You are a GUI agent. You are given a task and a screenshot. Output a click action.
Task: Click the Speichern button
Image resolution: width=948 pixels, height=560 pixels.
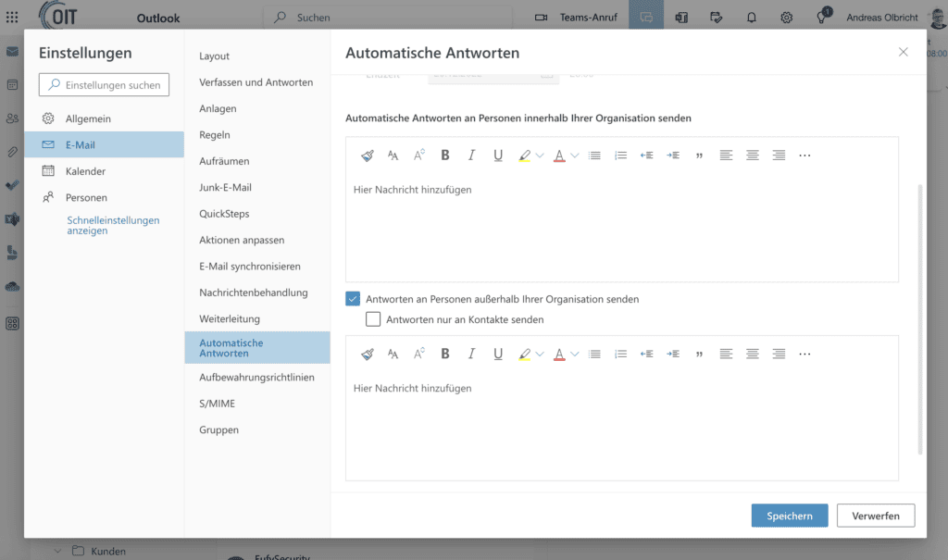(x=789, y=516)
